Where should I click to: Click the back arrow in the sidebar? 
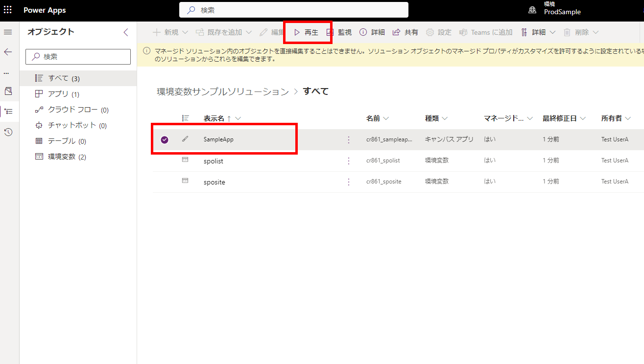(x=7, y=51)
